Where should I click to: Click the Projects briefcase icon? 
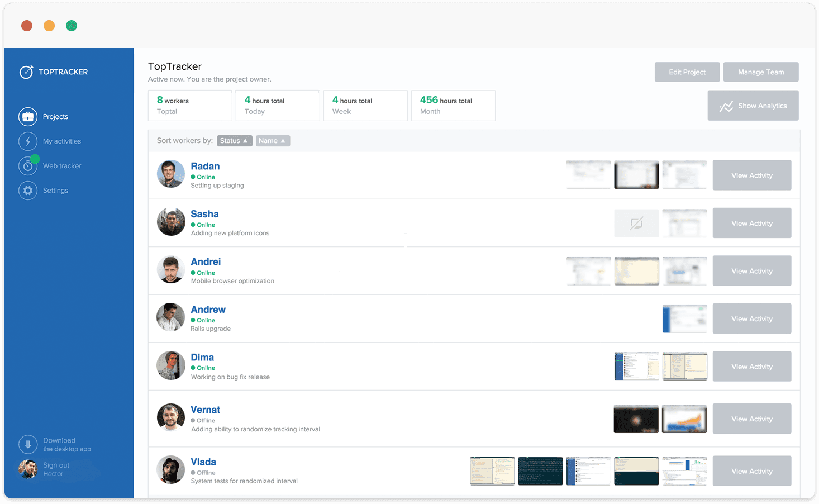click(28, 116)
